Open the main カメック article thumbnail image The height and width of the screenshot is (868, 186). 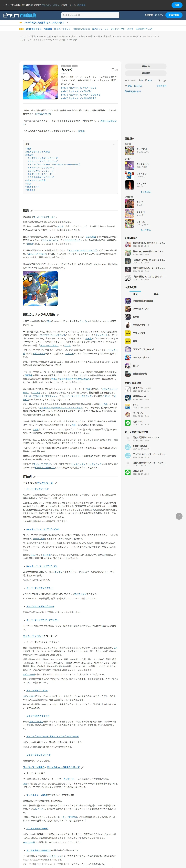pos(40,82)
